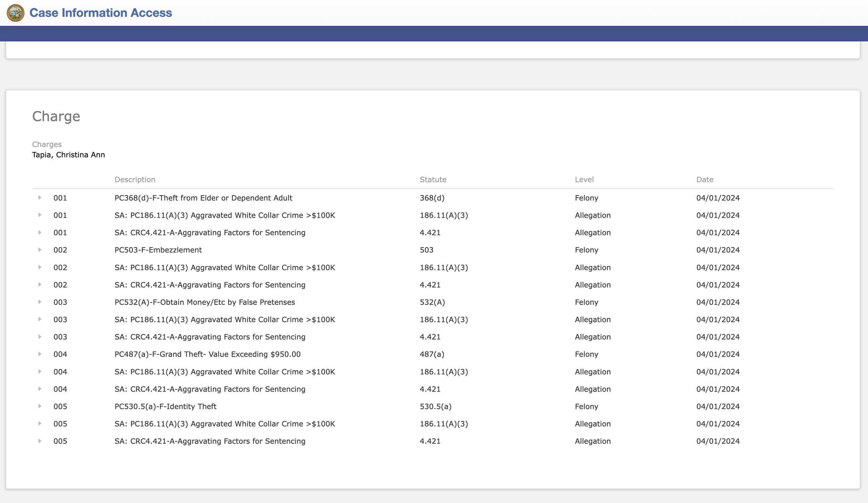Click the Description column header

pos(135,180)
